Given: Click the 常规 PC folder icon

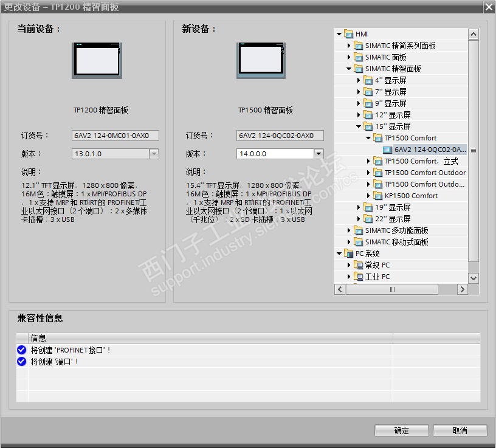Looking at the screenshot, I should click(x=359, y=265).
